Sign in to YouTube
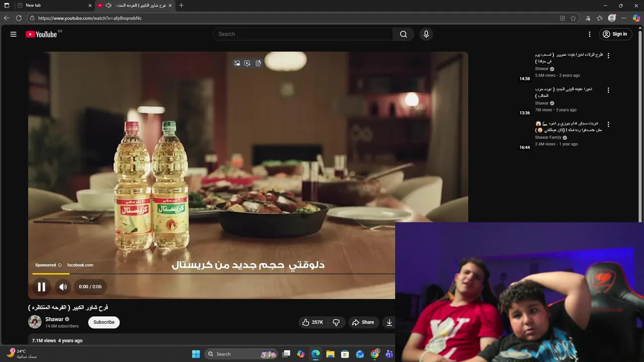 click(x=615, y=34)
